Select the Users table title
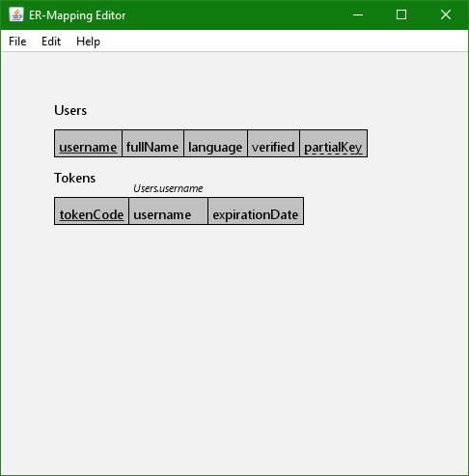Image resolution: width=469 pixels, height=476 pixels. (x=70, y=110)
